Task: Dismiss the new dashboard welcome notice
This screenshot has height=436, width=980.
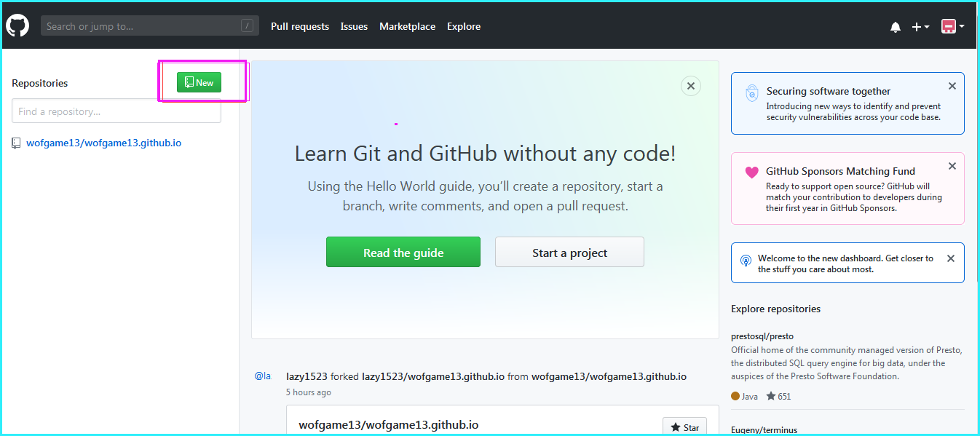Action: pos(950,258)
